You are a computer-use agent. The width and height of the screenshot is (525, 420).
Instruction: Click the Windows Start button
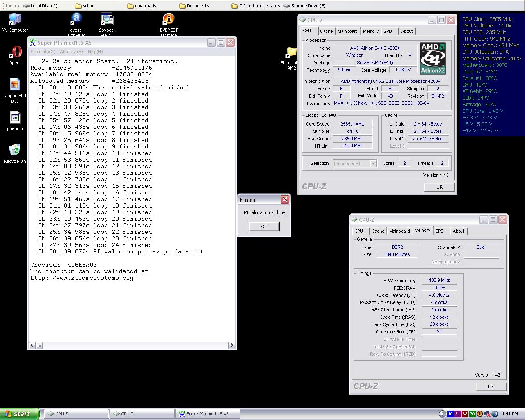pos(19,414)
